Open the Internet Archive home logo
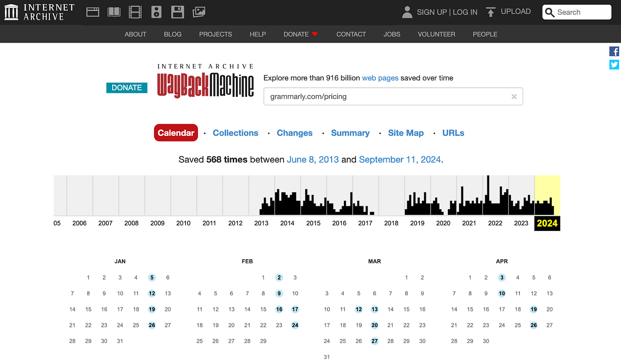This screenshot has width=621, height=364. click(40, 12)
